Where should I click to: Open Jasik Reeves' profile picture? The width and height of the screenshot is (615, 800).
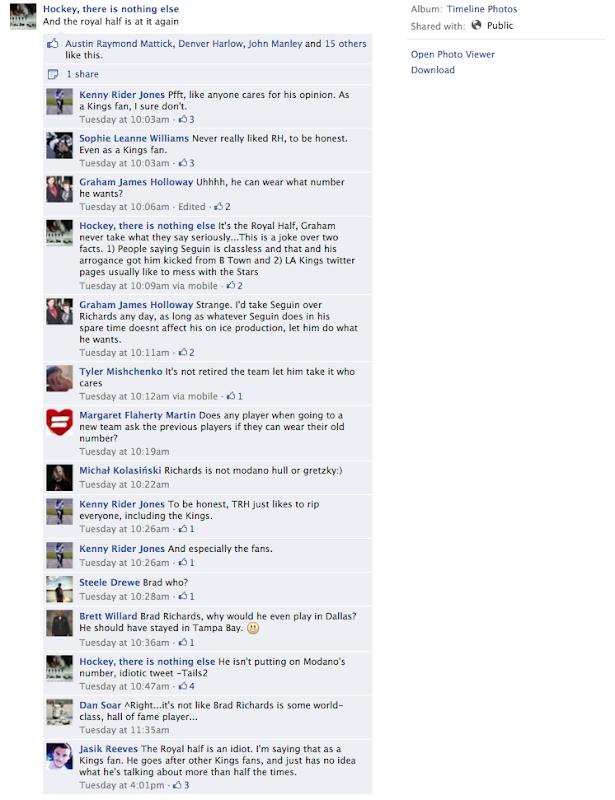(60, 756)
